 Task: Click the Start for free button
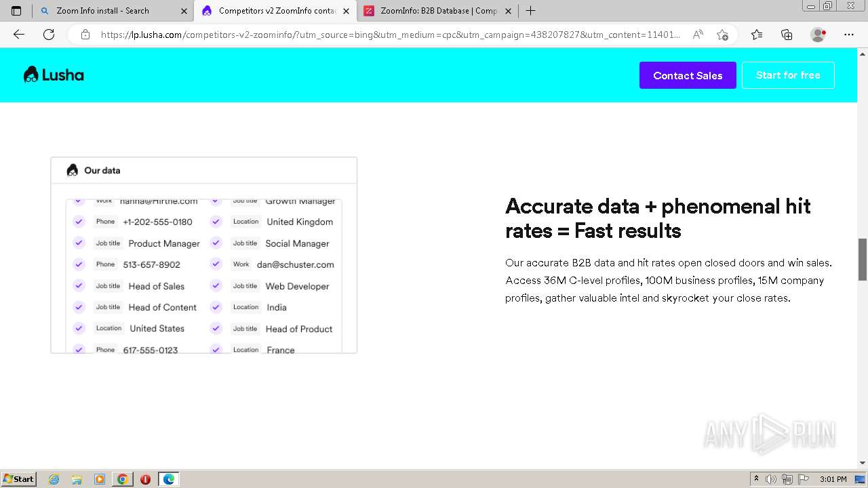coord(788,75)
